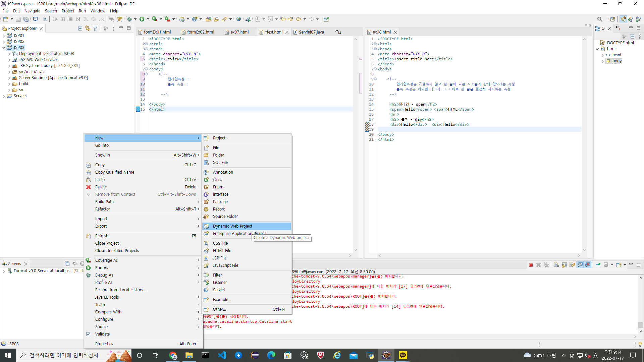
Task: Click the Debug bug icon in toolbar
Action: 129,19
